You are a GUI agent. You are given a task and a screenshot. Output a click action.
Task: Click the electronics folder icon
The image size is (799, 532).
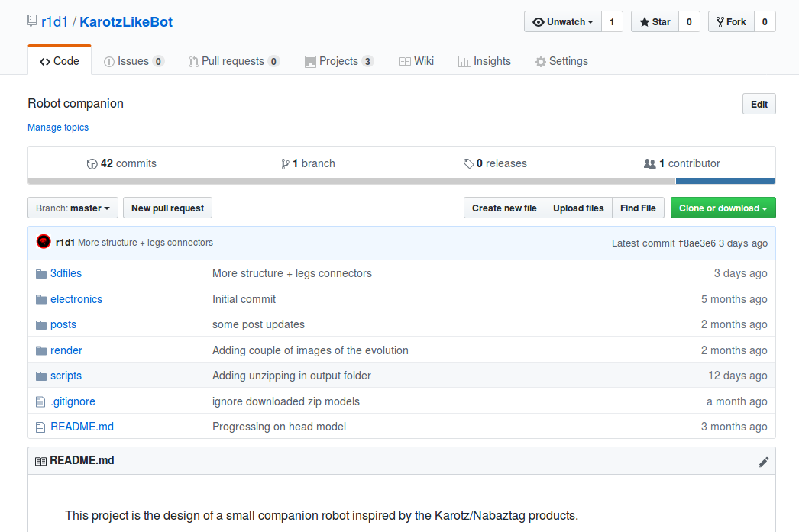click(41, 299)
